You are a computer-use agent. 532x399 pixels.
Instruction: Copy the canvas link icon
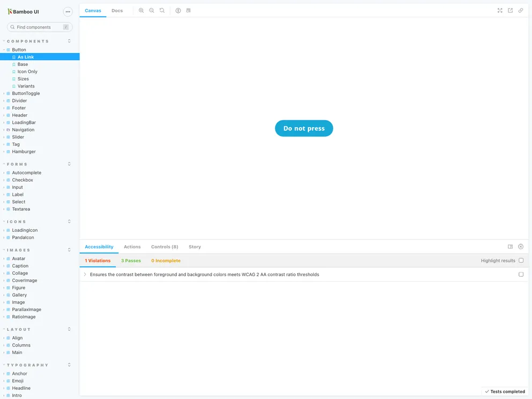click(x=520, y=10)
